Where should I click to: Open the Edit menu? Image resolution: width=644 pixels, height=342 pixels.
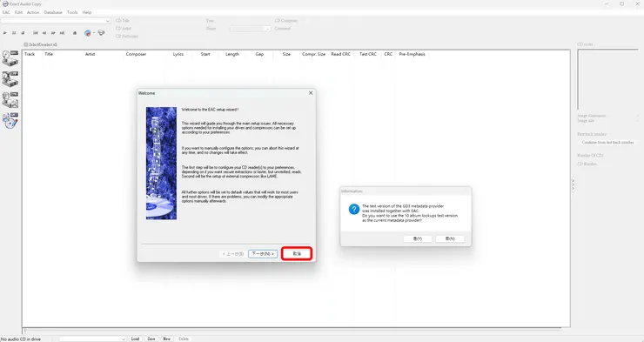pyautogui.click(x=18, y=12)
